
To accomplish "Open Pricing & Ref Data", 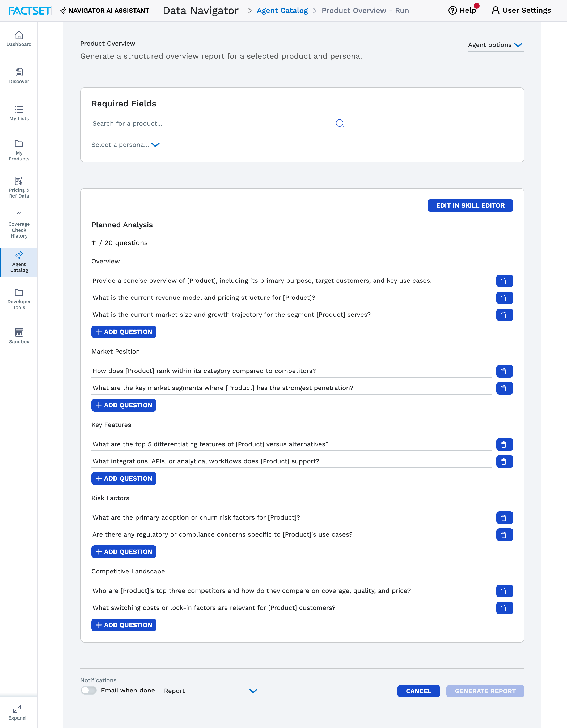I will tap(19, 187).
